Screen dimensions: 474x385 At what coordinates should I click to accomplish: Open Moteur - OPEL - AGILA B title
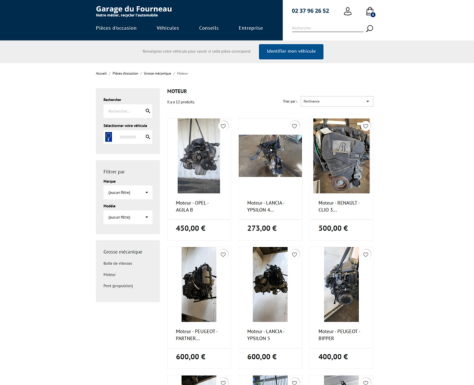pos(192,206)
